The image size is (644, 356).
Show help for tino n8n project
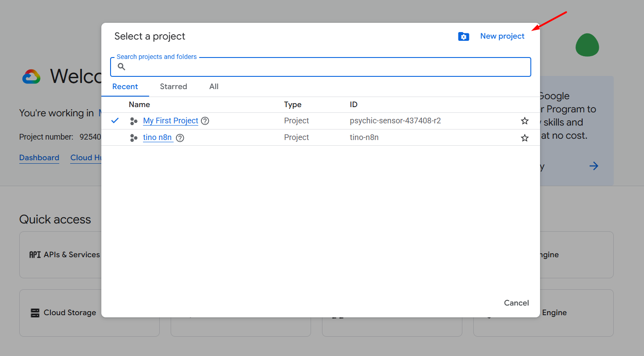coord(180,138)
